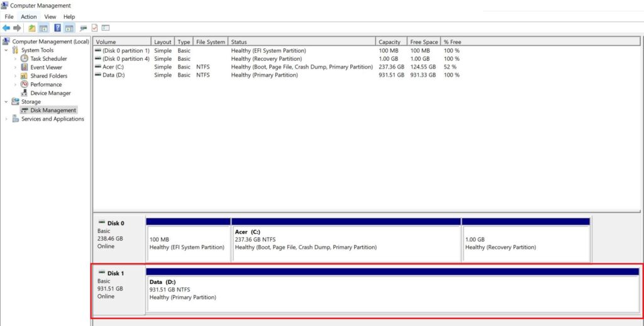
Task: Click the 1.00 GB capacity cell in list
Action: (x=388, y=58)
